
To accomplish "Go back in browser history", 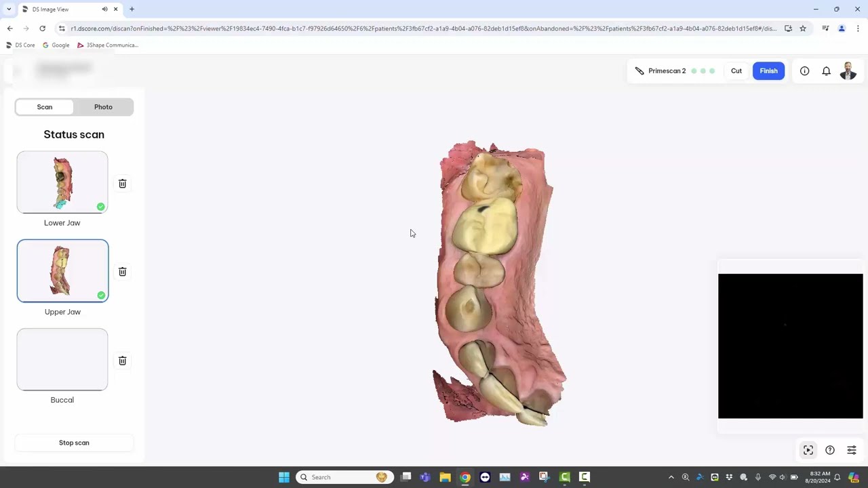I will click(x=9, y=28).
